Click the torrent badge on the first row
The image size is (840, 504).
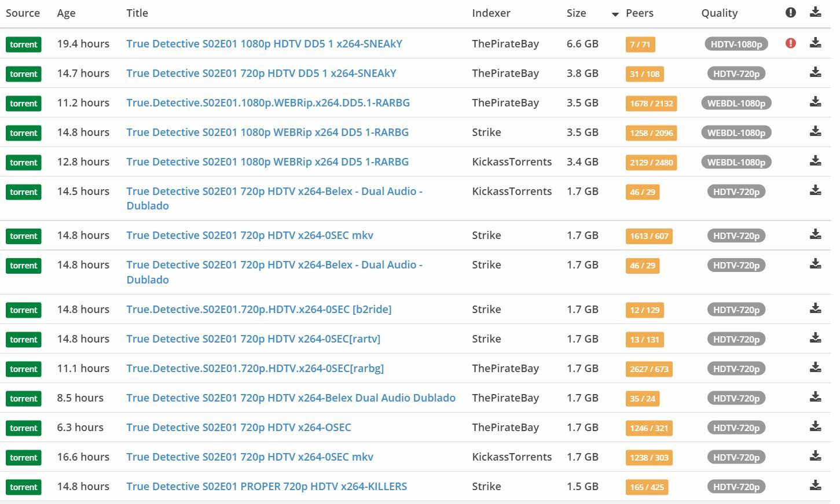(x=24, y=45)
